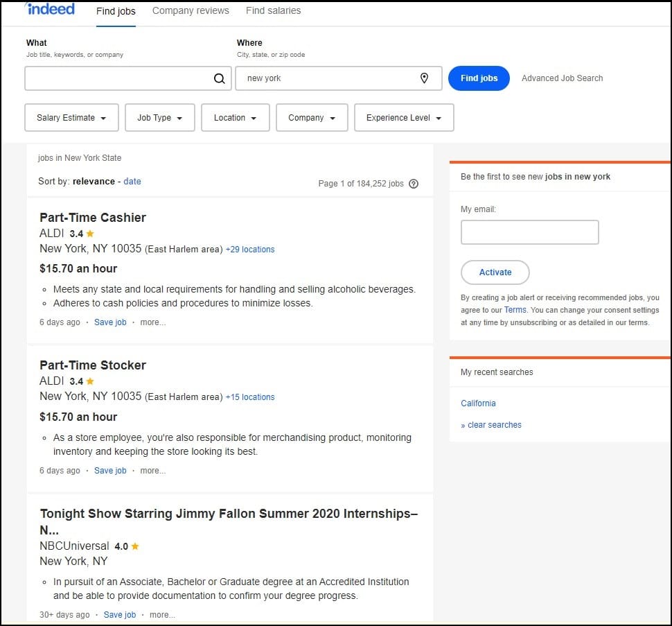The width and height of the screenshot is (672, 626).
Task: Click the NBCUniversal 4.0 star rating
Action: [127, 546]
